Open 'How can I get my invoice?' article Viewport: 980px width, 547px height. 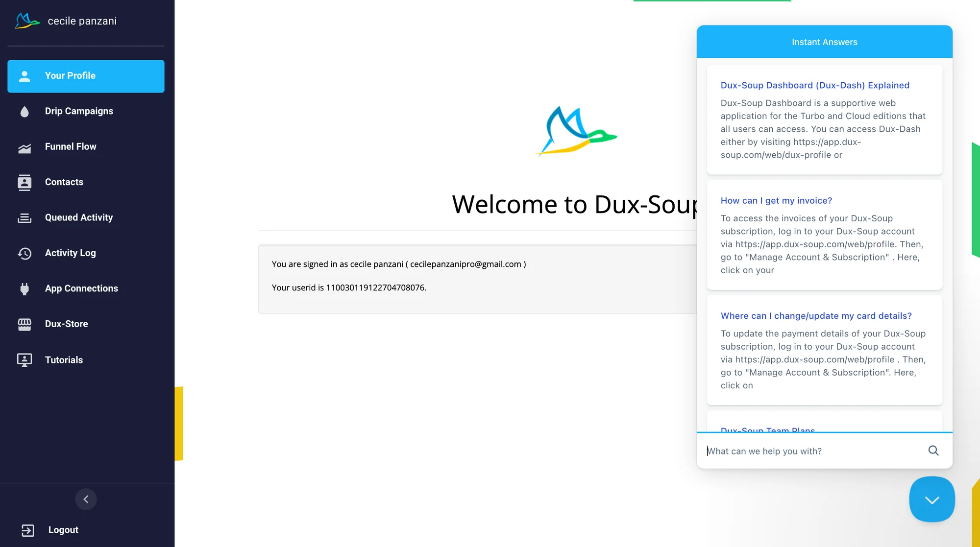(776, 201)
